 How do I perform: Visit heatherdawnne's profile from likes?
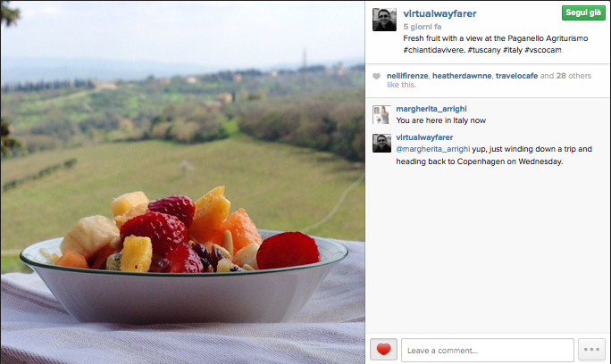tap(462, 76)
